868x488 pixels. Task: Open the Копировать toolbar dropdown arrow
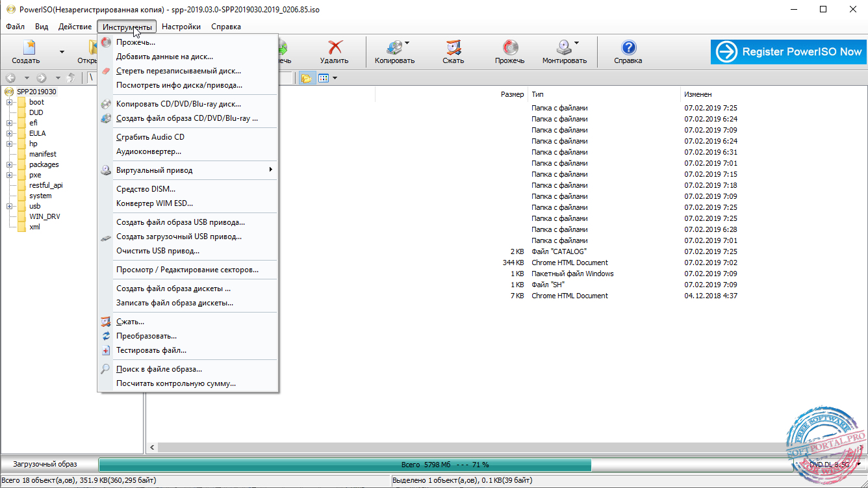407,44
